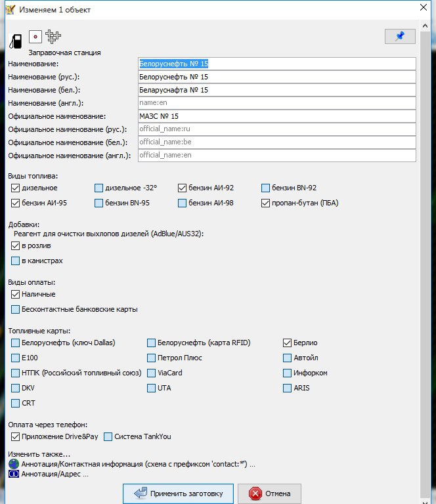Image resolution: width=436 pixels, height=504 pixels.
Task: Enable Автойл fuel card checkbox
Action: point(287,358)
